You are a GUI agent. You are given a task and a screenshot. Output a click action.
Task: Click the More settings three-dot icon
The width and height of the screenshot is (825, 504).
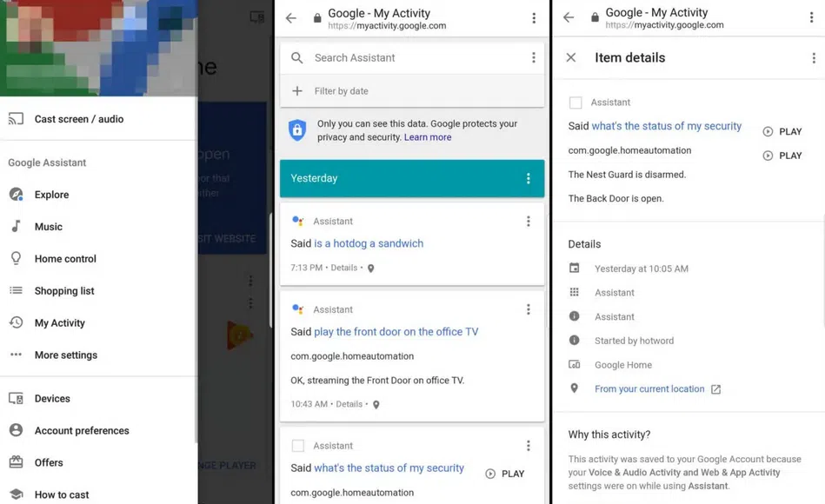click(x=17, y=355)
